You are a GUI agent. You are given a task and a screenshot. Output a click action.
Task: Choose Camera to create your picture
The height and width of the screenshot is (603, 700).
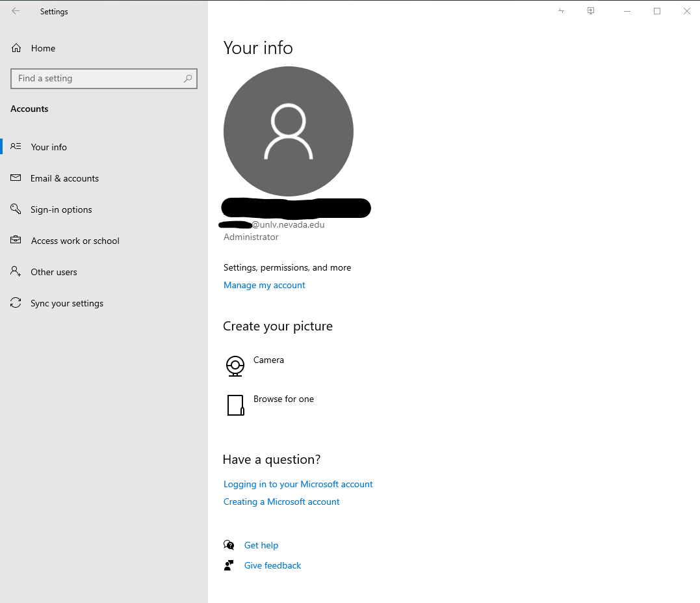(x=268, y=360)
